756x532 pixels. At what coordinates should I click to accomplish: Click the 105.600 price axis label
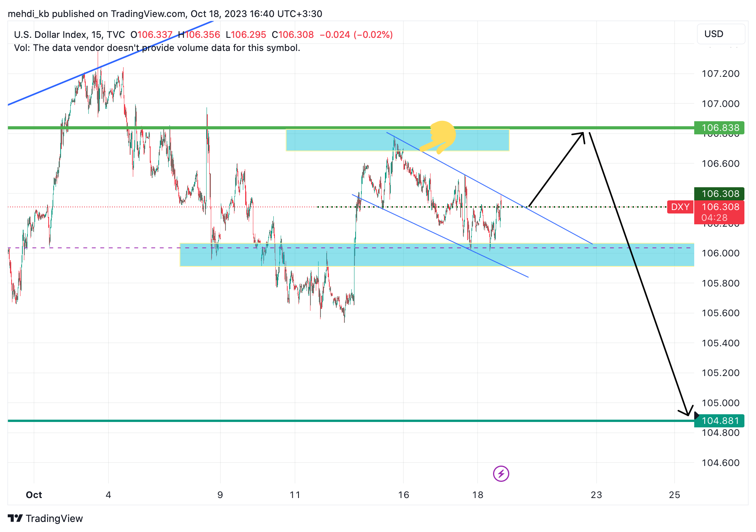(x=720, y=313)
